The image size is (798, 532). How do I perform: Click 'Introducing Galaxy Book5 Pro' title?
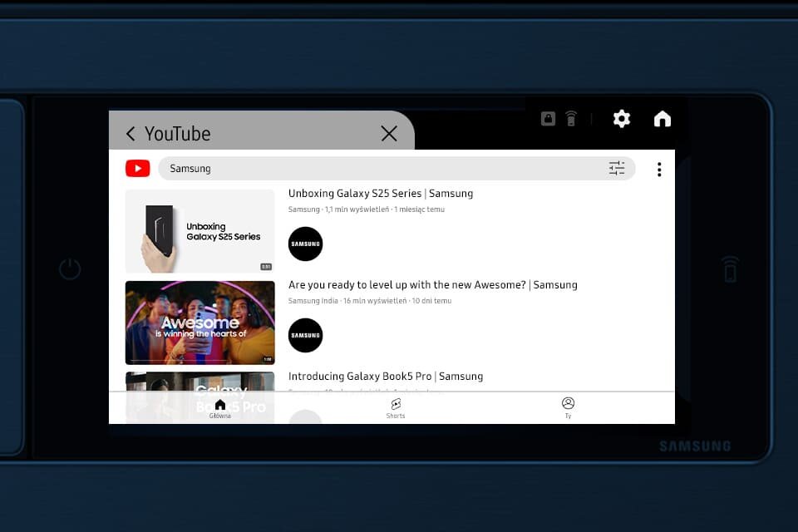coord(385,377)
